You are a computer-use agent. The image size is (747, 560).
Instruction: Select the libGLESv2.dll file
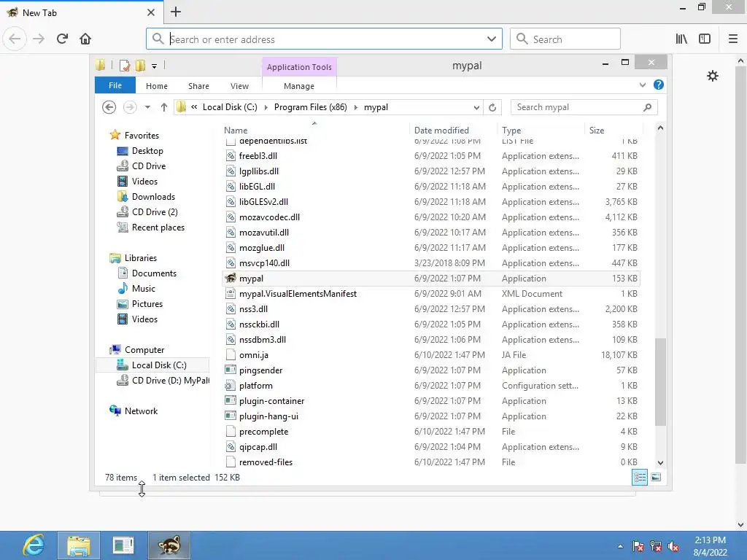pyautogui.click(x=430, y=202)
